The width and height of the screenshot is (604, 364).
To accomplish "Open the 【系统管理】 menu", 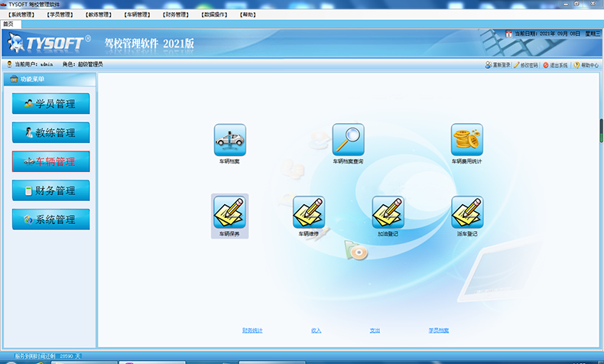I will [x=21, y=15].
